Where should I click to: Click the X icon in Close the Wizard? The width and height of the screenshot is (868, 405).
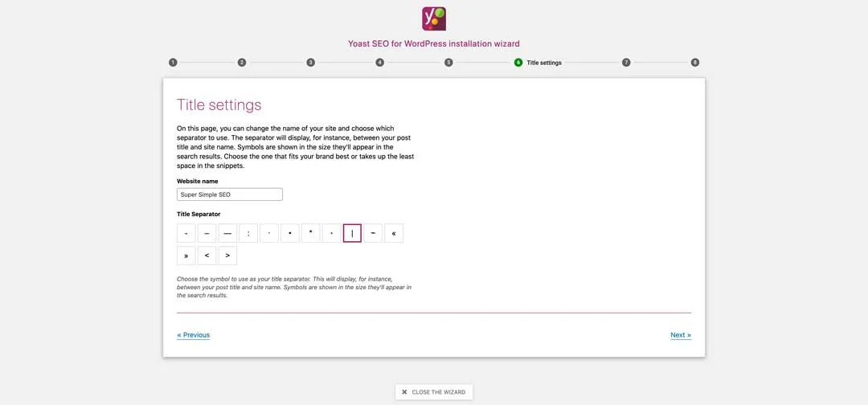click(x=404, y=392)
